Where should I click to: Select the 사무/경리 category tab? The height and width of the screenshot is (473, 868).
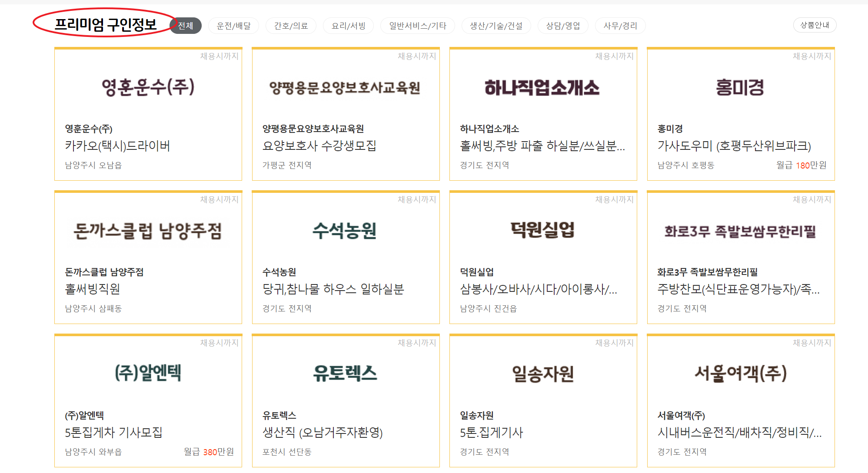tap(620, 26)
